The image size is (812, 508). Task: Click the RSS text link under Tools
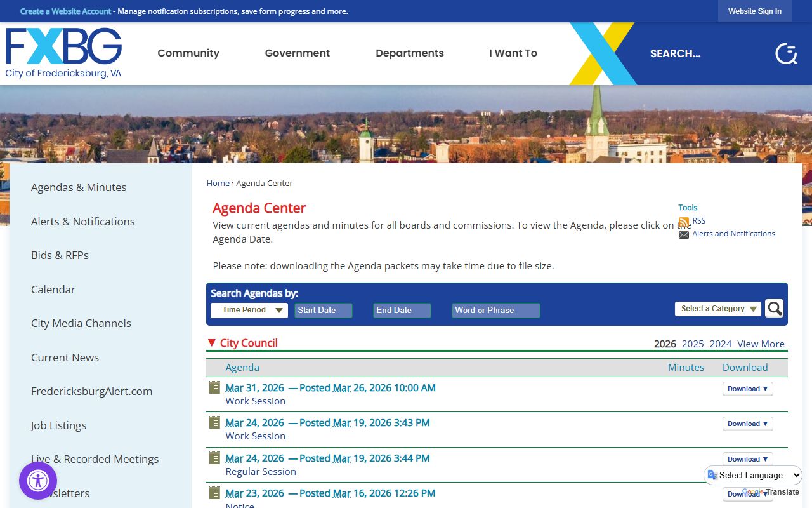[x=699, y=221]
